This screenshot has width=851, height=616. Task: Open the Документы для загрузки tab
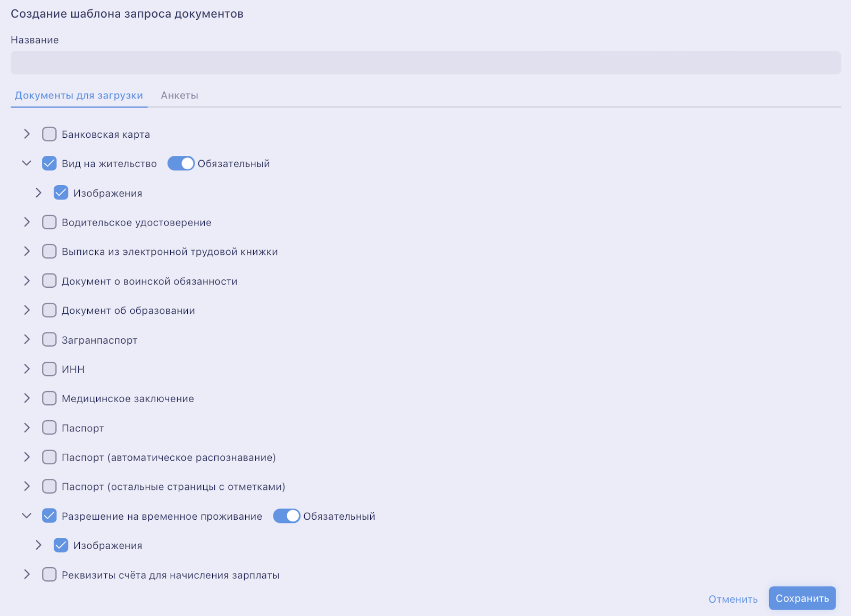(79, 95)
